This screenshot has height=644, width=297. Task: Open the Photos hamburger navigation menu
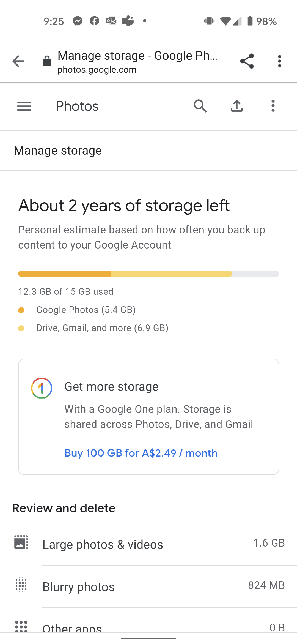24,106
